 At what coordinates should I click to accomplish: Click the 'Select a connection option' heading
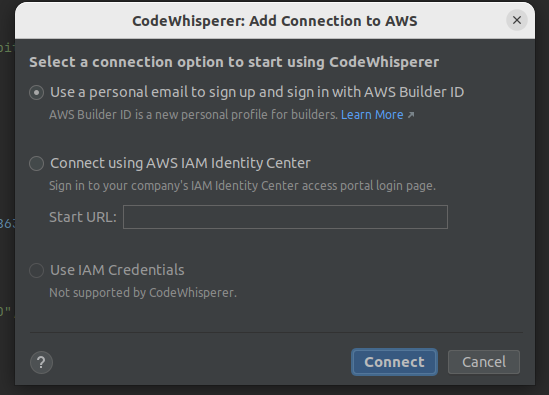234,62
